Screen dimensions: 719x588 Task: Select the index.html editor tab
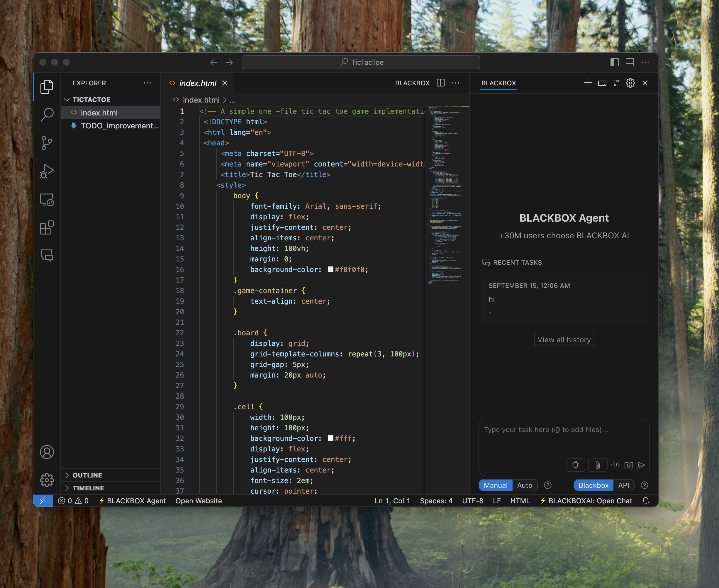(x=198, y=83)
